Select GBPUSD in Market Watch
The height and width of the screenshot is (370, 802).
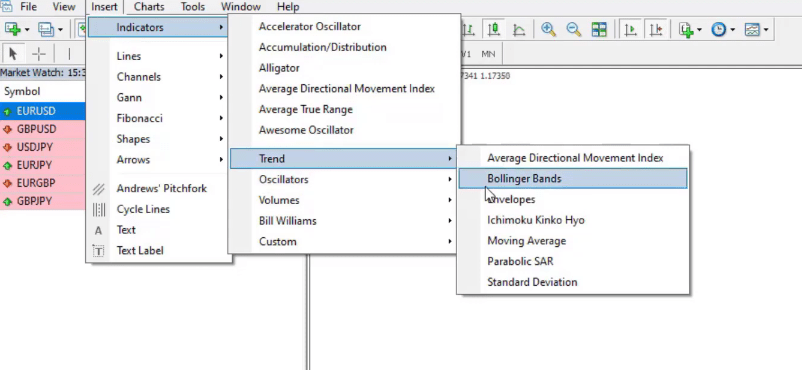(x=42, y=129)
